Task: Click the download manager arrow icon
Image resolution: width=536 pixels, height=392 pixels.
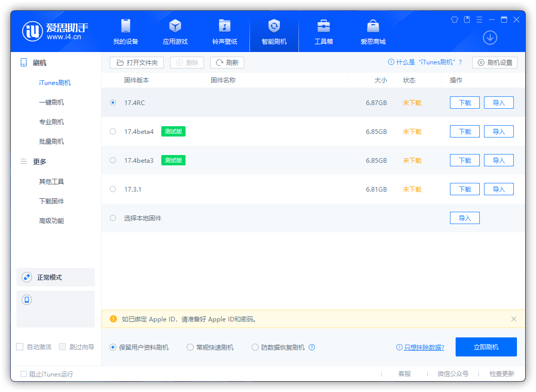Action: click(490, 38)
